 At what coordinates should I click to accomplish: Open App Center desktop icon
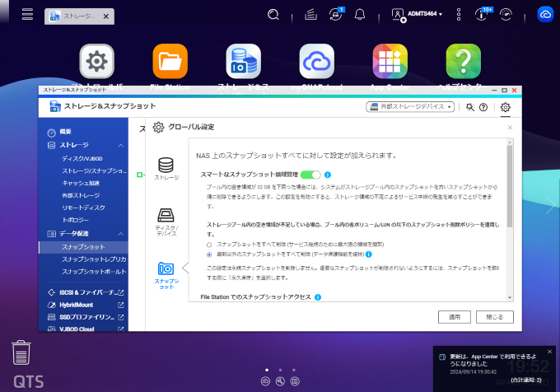390,62
